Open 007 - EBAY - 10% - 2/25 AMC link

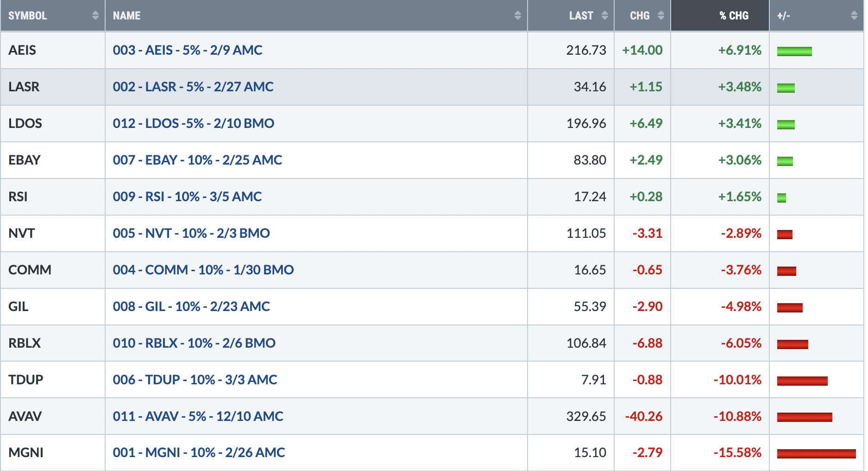coord(197,160)
